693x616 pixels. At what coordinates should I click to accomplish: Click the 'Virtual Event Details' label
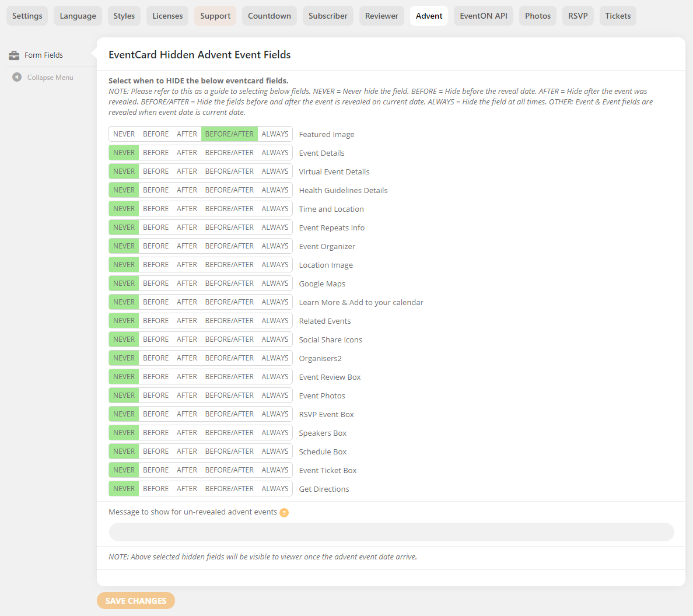click(x=334, y=171)
